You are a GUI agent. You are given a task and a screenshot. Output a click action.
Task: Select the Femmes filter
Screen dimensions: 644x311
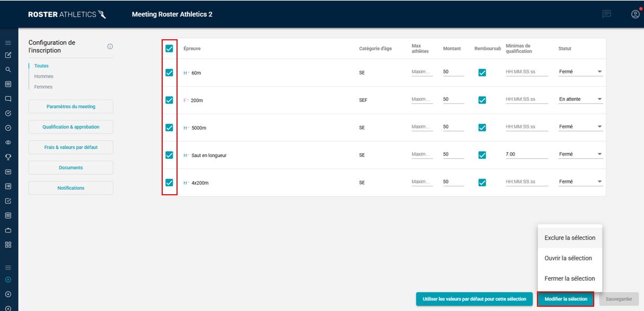[43, 87]
